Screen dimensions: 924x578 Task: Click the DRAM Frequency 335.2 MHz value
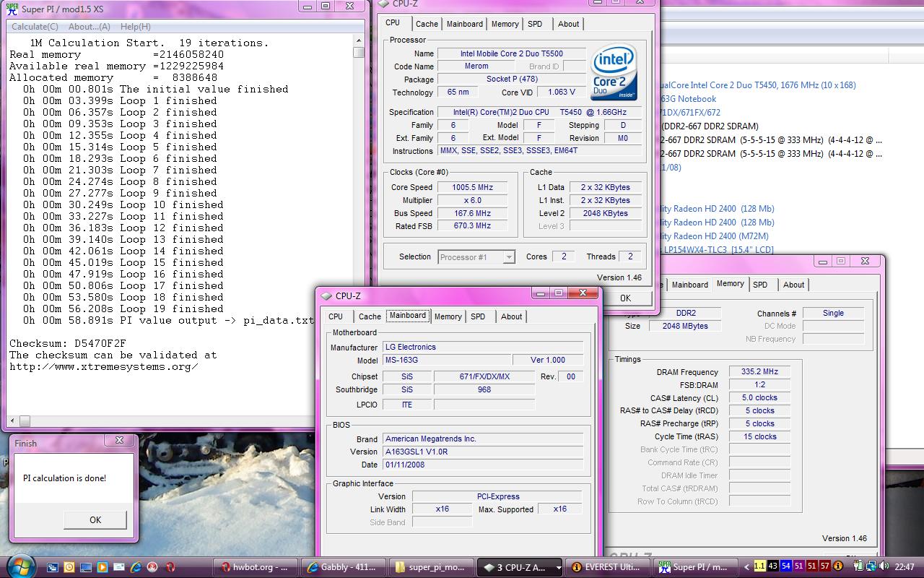click(x=759, y=371)
